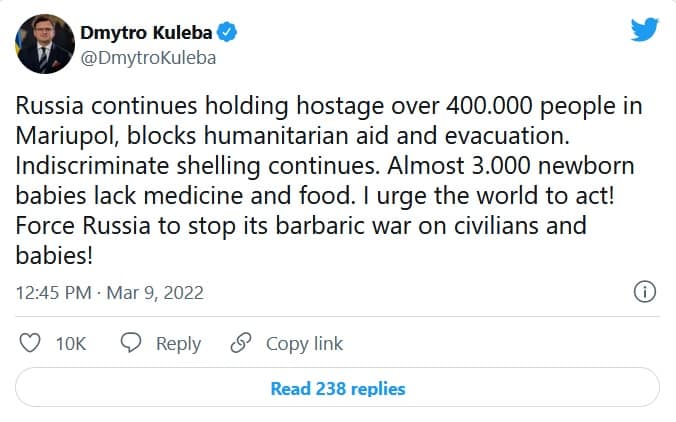
Task: Open the tweet info circle icon
Action: pyautogui.click(x=645, y=293)
